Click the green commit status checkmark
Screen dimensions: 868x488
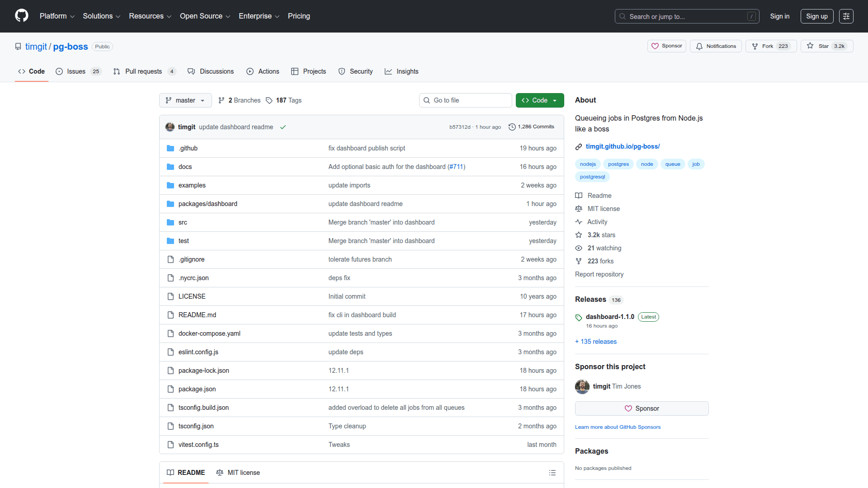[283, 127]
